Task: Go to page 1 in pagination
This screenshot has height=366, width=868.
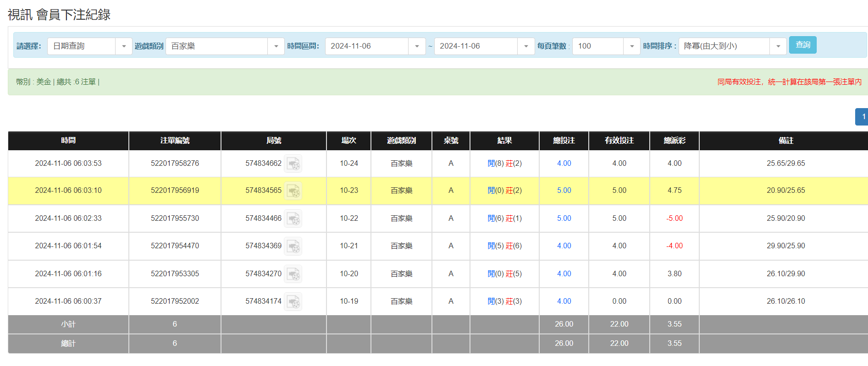Action: tap(862, 117)
